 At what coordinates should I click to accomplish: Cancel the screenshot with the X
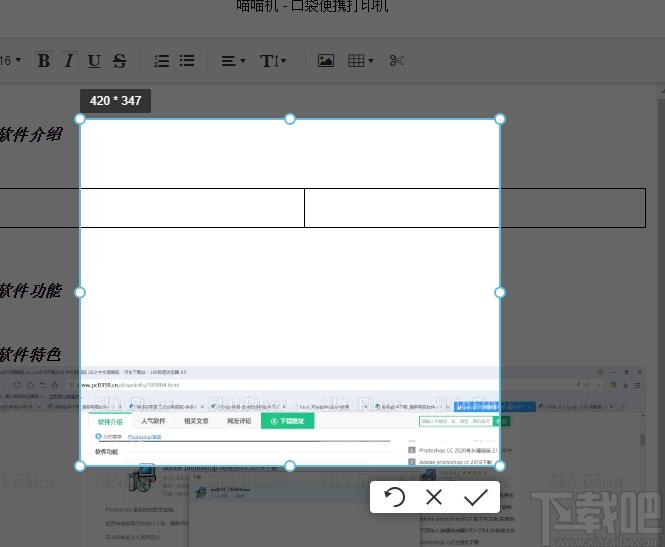coord(434,497)
